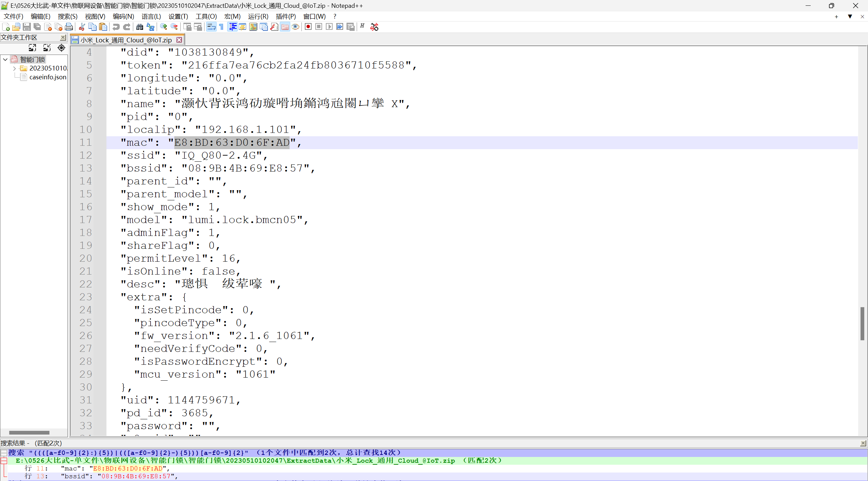Image resolution: width=868 pixels, height=481 pixels.
Task: Click the Zoom In magnifier icon
Action: (x=163, y=27)
